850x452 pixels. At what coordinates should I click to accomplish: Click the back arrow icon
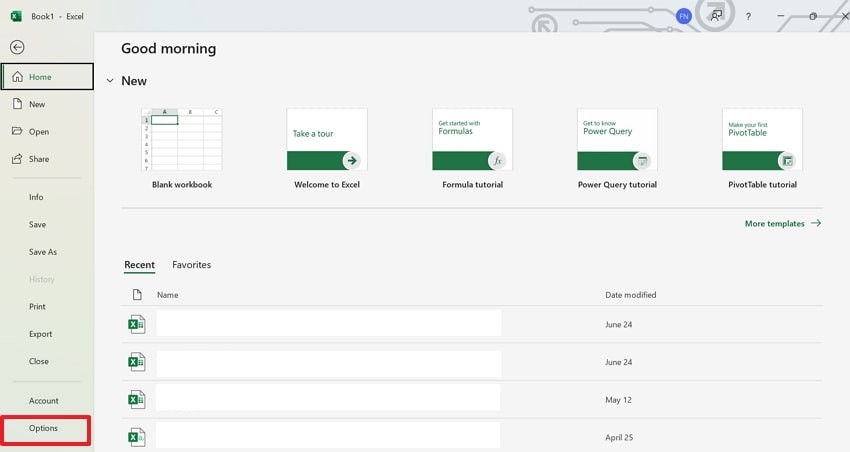click(17, 47)
